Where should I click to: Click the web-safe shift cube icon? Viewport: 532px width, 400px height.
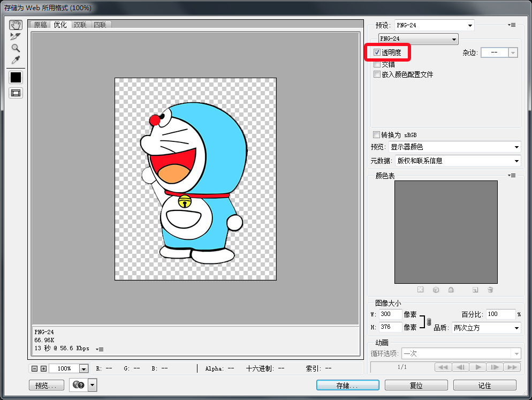point(436,290)
